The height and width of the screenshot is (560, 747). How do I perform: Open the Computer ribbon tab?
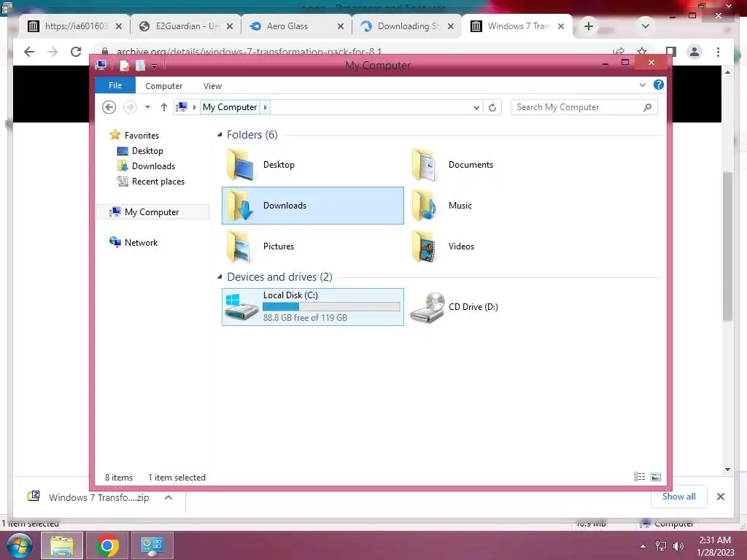pyautogui.click(x=163, y=86)
